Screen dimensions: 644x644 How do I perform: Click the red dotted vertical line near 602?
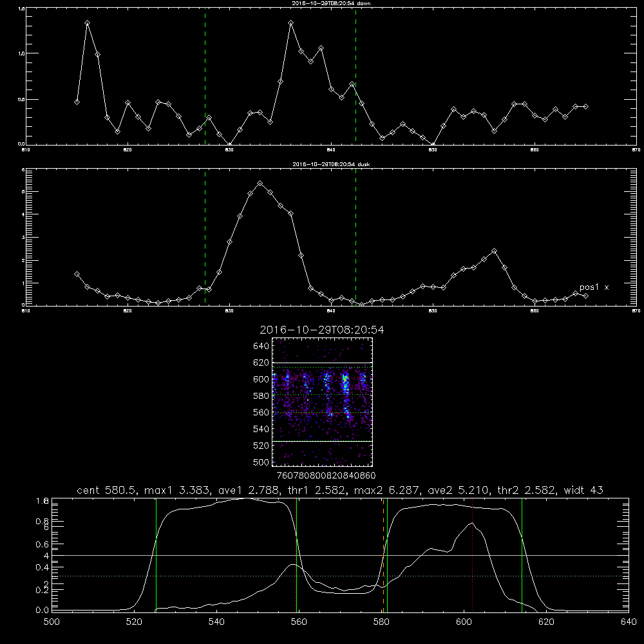(x=473, y=554)
